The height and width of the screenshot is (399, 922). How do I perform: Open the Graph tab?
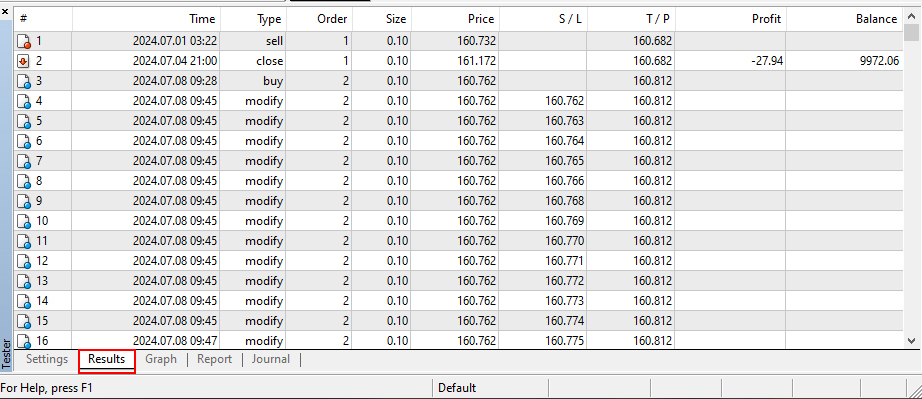(x=161, y=359)
